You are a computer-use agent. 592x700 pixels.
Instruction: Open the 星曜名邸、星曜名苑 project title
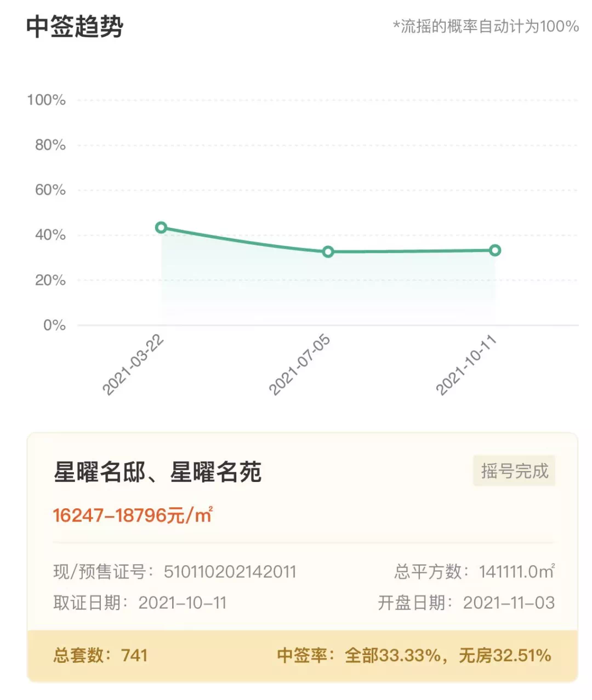(158, 472)
